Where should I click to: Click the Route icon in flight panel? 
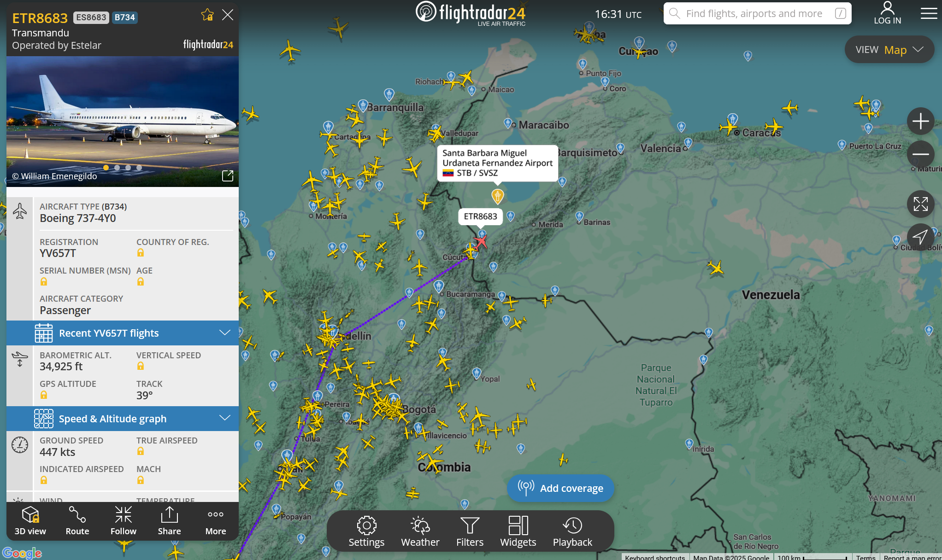coord(77,520)
